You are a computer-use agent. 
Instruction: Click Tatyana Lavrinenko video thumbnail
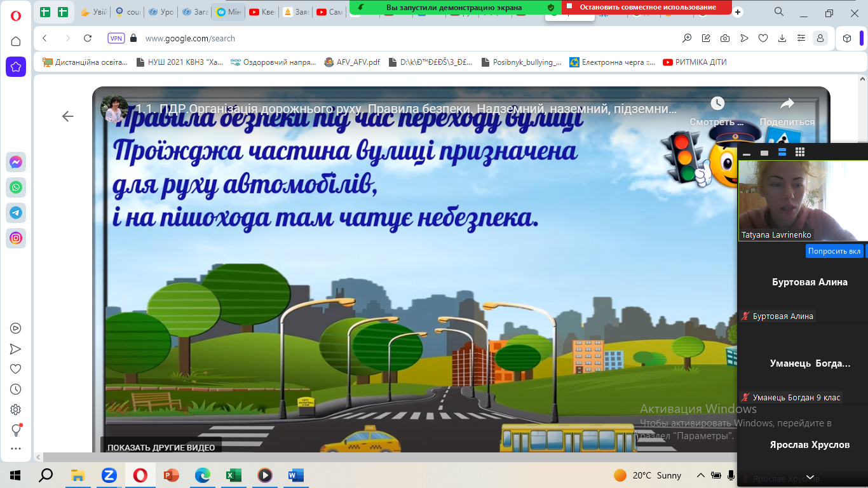click(803, 200)
